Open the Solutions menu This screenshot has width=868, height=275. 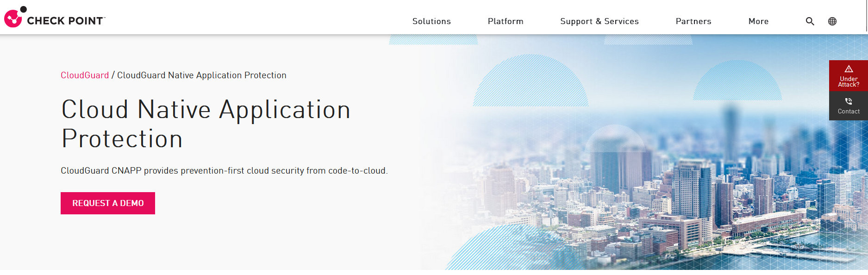431,21
